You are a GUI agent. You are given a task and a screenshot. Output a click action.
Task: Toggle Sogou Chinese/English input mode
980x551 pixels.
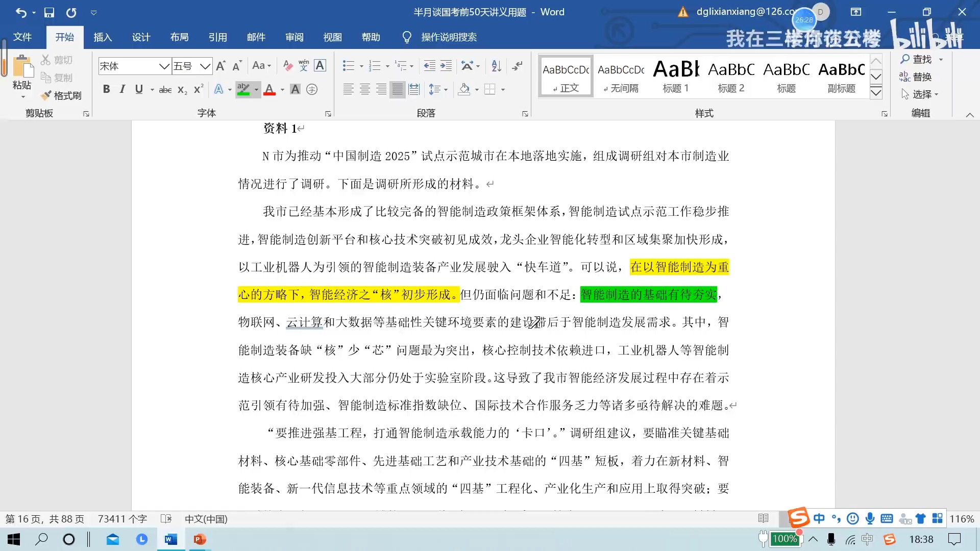819,519
